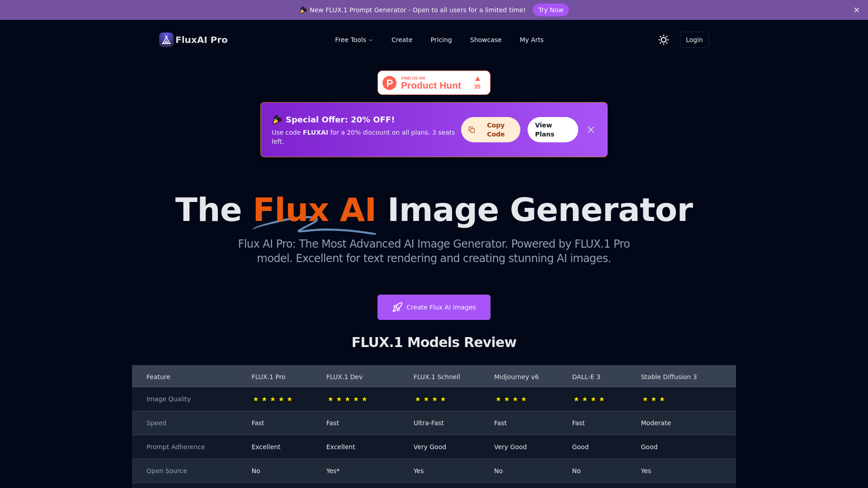Click the FluxAI Pro logo icon
This screenshot has width=868, height=488.
166,39
